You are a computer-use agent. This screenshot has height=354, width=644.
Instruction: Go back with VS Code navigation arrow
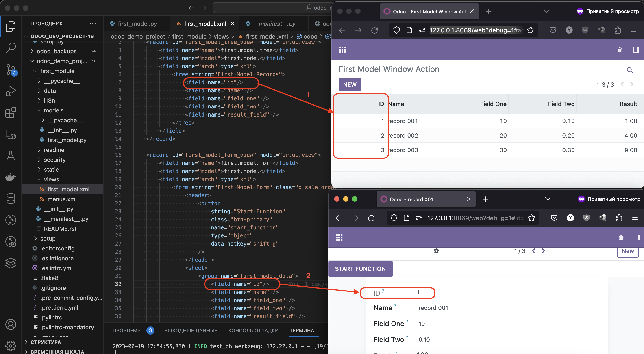click(x=191, y=8)
